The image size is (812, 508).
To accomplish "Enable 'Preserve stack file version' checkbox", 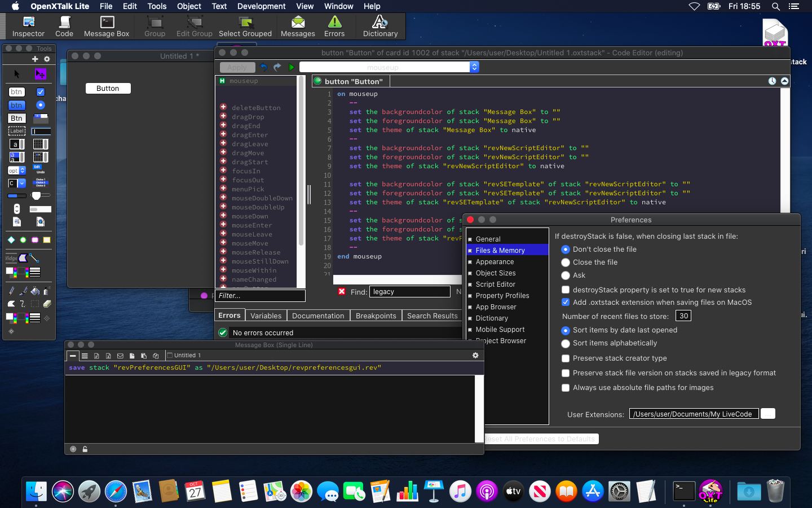I will click(566, 373).
